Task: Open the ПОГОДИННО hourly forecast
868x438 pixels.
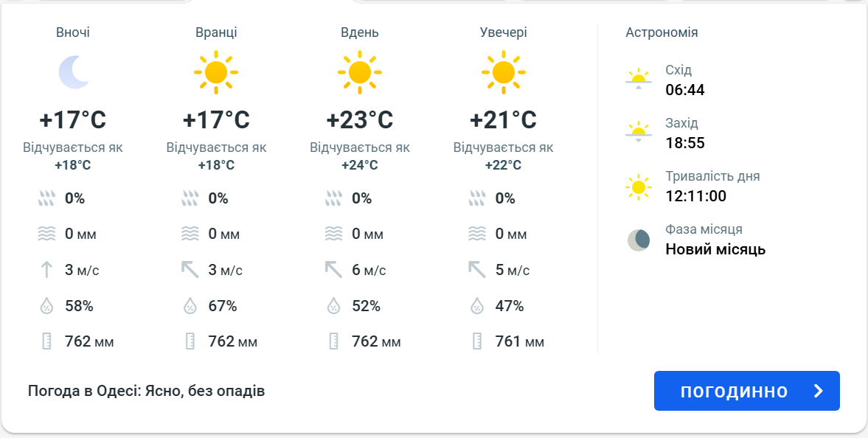Action: pyautogui.click(x=747, y=391)
